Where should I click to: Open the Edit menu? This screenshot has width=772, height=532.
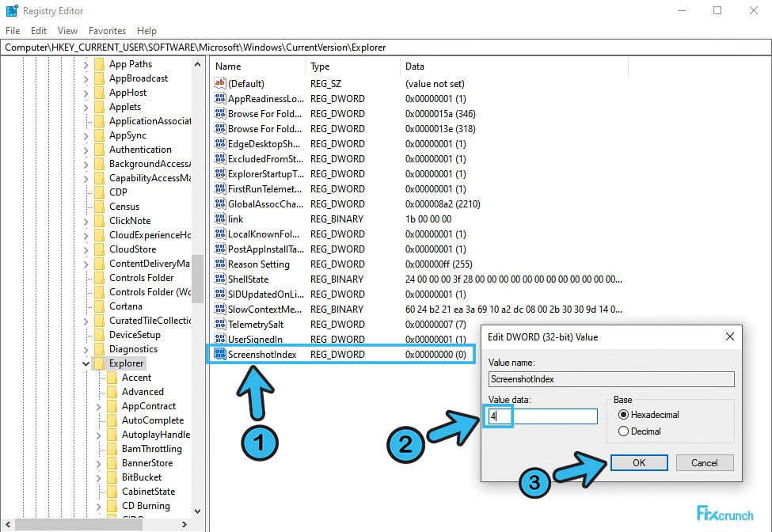(39, 31)
